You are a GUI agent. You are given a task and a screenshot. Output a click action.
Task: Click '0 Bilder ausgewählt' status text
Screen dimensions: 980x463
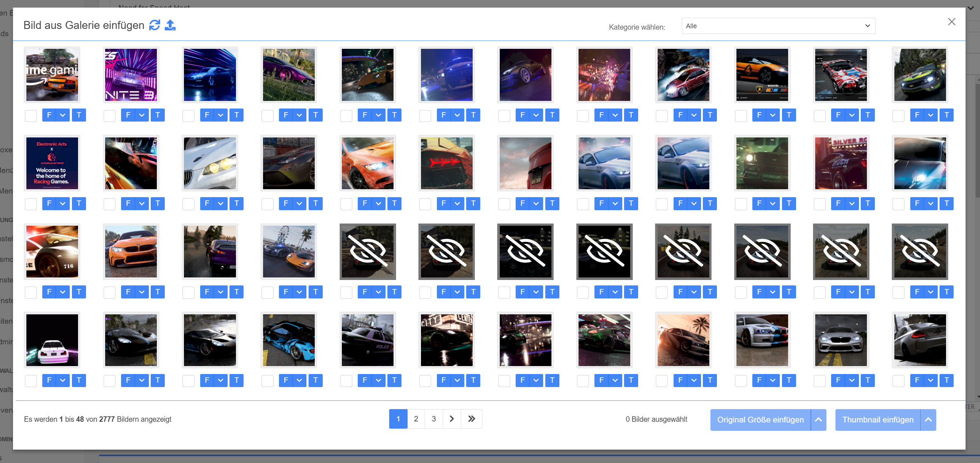656,419
